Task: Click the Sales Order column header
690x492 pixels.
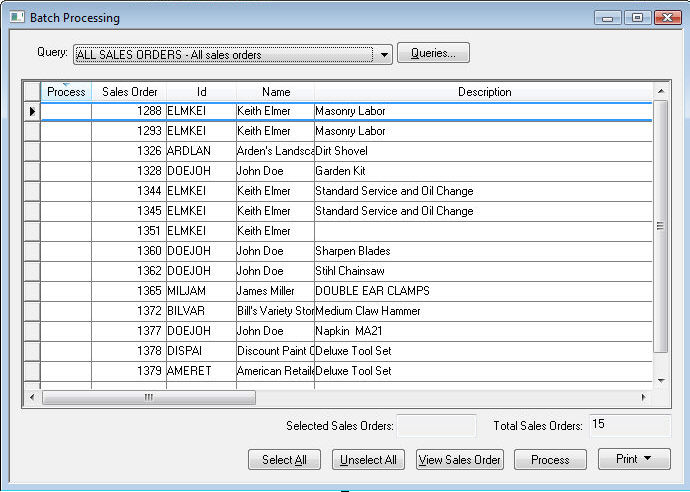Action: coord(129,92)
